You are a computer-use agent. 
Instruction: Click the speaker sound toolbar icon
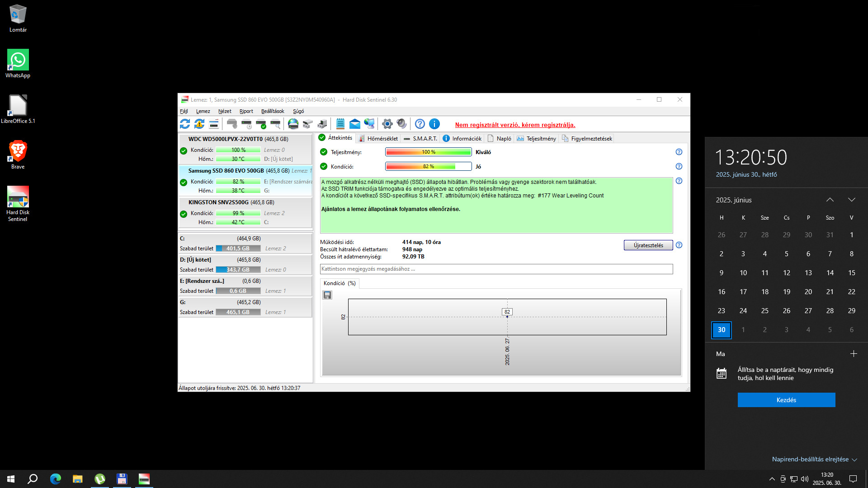click(x=401, y=124)
